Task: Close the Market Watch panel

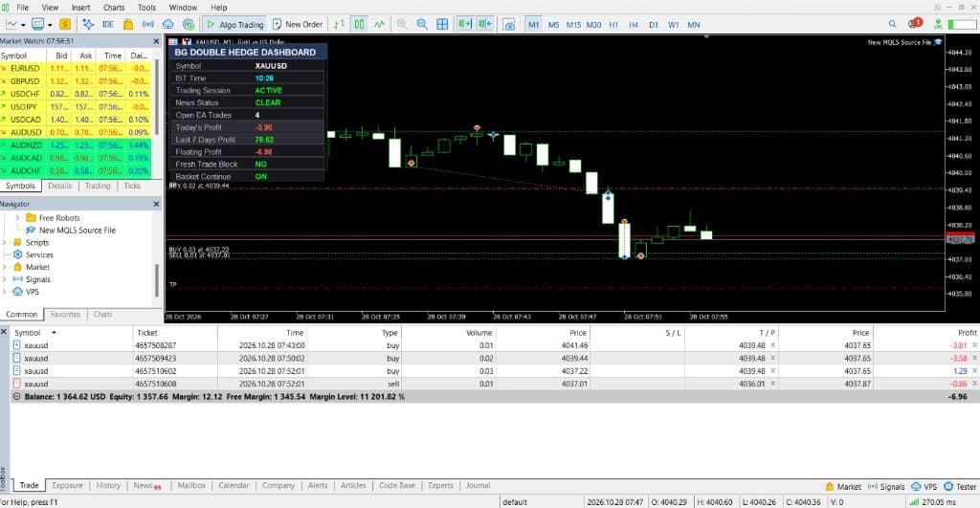Action: click(156, 41)
